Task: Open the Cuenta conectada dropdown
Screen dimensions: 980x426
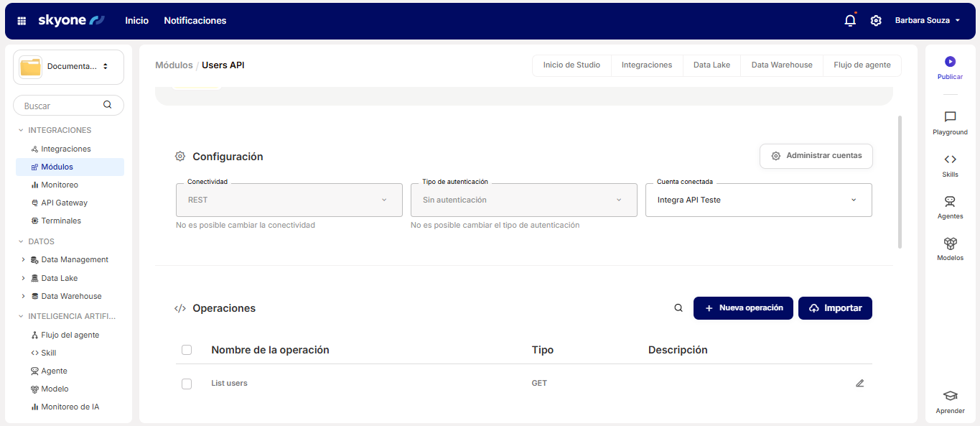Action: (x=758, y=200)
